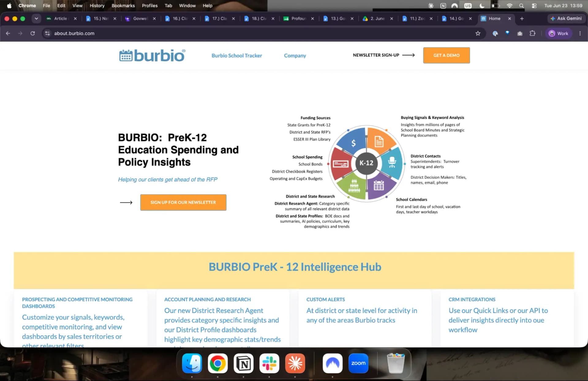Switch to the Profound tab
The image size is (588, 381).
point(299,19)
